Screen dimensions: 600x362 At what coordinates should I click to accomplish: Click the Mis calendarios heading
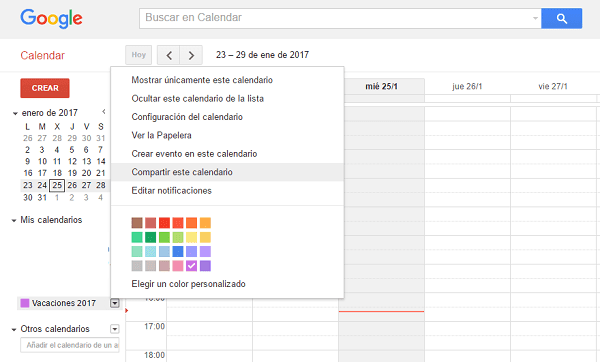[51, 220]
